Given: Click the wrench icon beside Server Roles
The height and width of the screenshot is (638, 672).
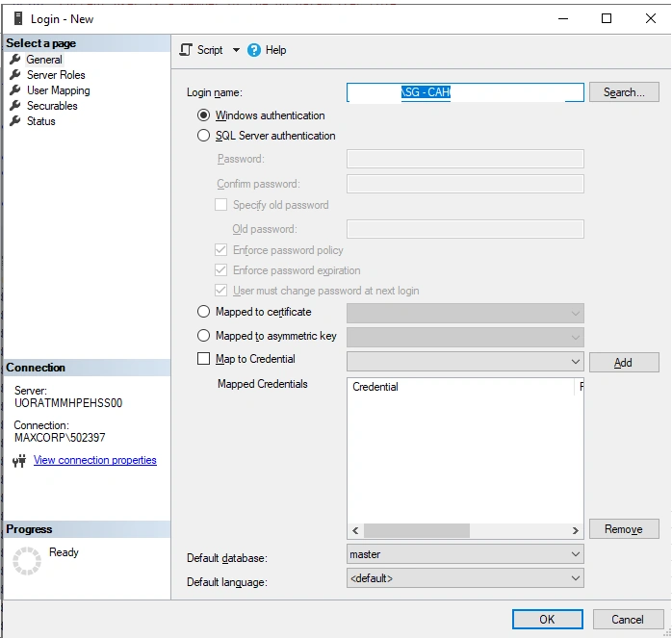Looking at the screenshot, I should pyautogui.click(x=15, y=74).
